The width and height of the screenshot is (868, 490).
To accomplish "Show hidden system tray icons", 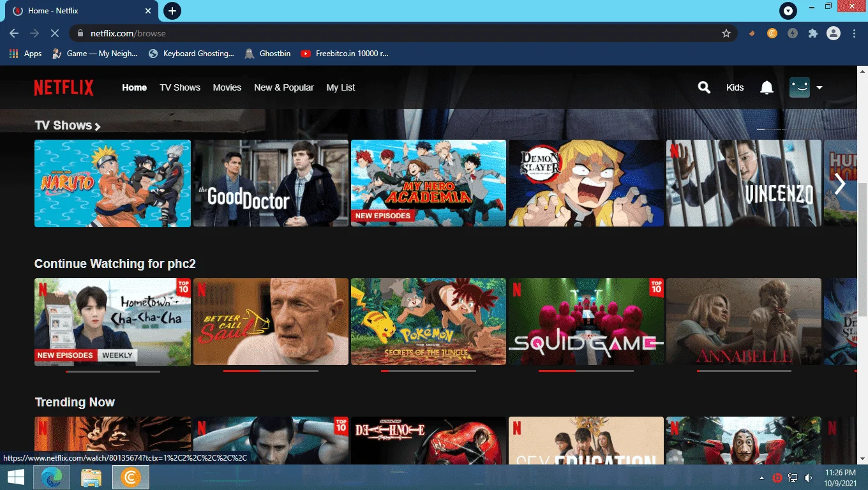I will coord(761,477).
